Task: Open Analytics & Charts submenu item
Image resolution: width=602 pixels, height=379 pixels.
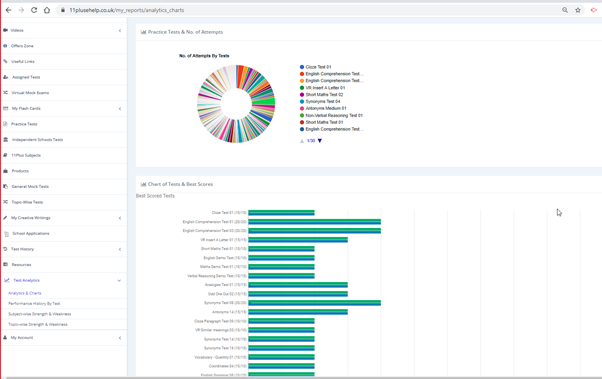Action: [25, 293]
